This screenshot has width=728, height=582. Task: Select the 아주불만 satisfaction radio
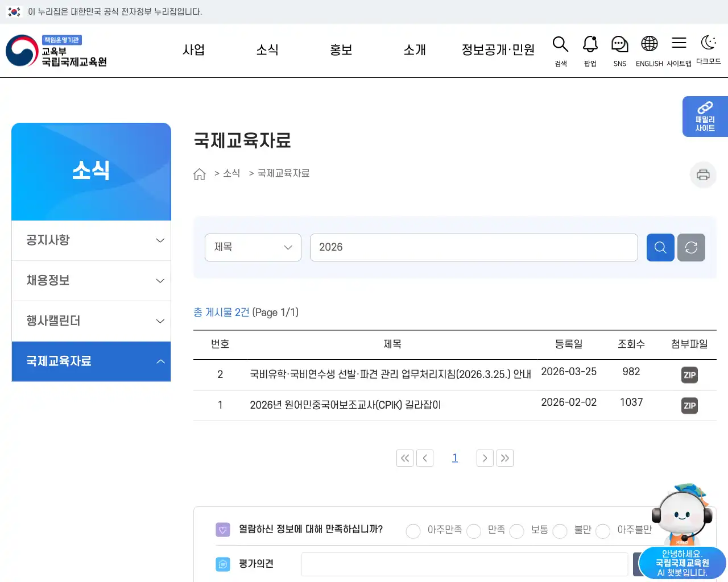pos(603,531)
